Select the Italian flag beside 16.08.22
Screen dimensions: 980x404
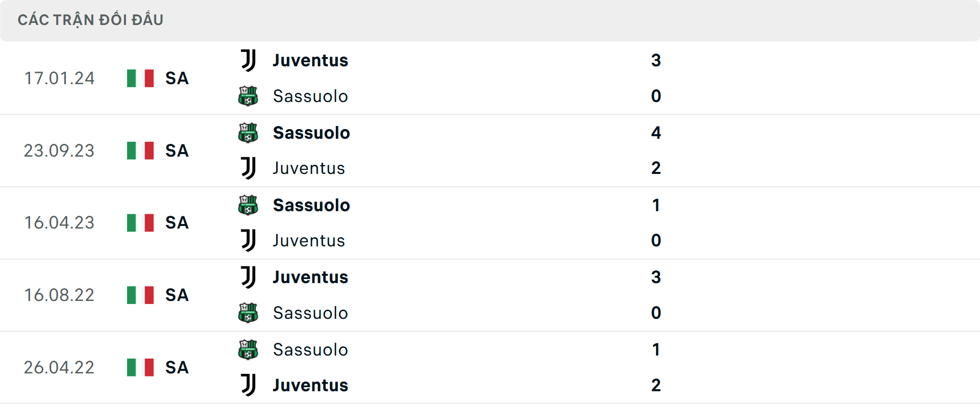(x=139, y=295)
